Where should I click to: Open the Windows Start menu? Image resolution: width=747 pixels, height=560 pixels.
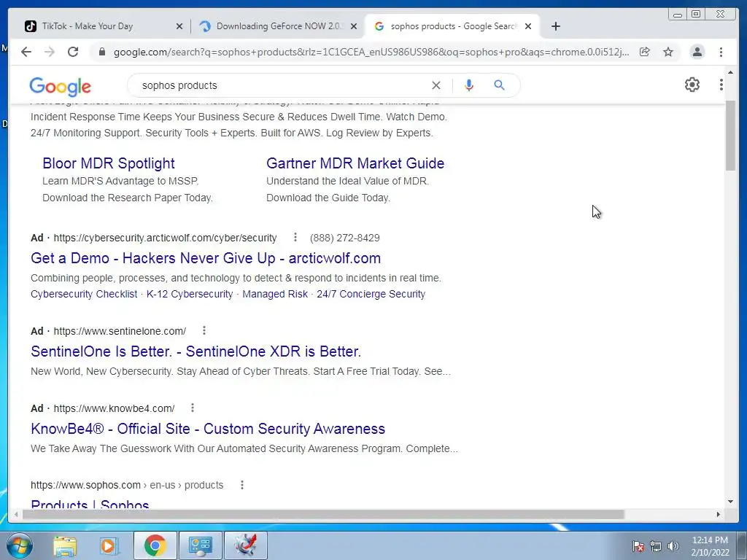pos(20,545)
